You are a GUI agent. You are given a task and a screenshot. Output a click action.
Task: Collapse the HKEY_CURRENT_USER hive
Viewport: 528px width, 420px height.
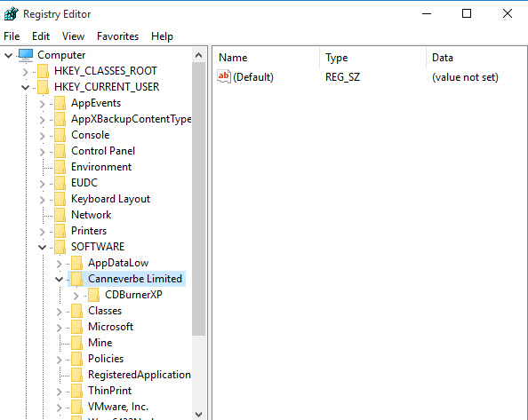click(x=25, y=87)
